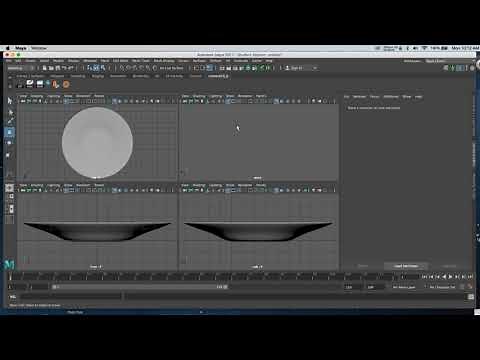This screenshot has width=480, height=360.
Task: Toggle Make Live surface magnet
Action: (x=154, y=68)
